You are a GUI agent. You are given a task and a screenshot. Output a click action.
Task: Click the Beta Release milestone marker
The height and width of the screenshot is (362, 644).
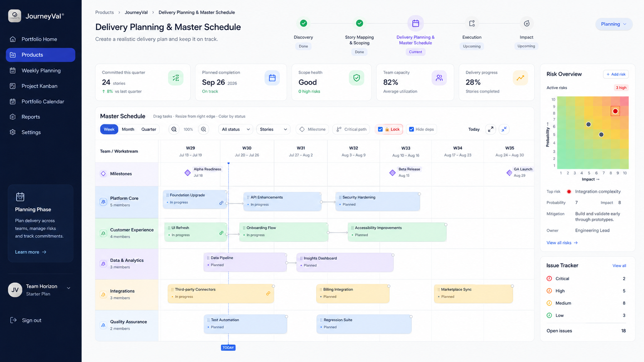click(392, 173)
